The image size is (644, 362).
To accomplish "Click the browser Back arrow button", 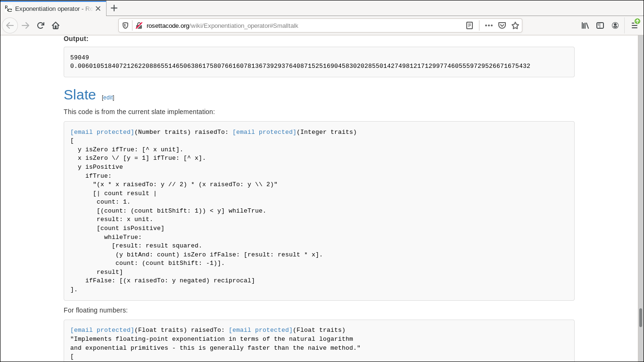I will coord(10,25).
